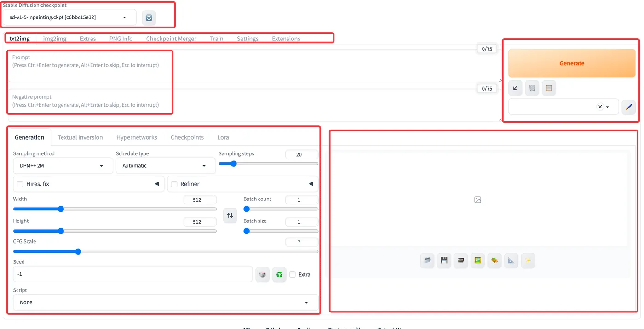Click the swap width and height button
Viewport: 644px width, 329px height.
click(x=230, y=215)
